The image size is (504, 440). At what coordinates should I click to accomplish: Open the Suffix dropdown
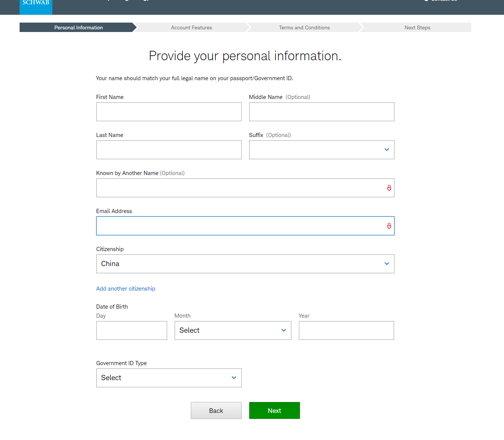click(321, 150)
